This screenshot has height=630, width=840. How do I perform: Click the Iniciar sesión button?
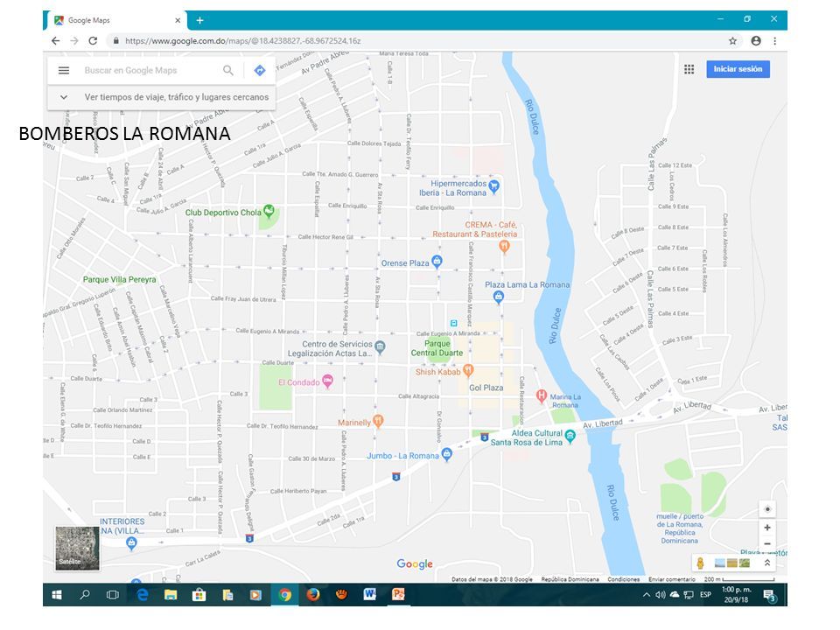pos(738,69)
